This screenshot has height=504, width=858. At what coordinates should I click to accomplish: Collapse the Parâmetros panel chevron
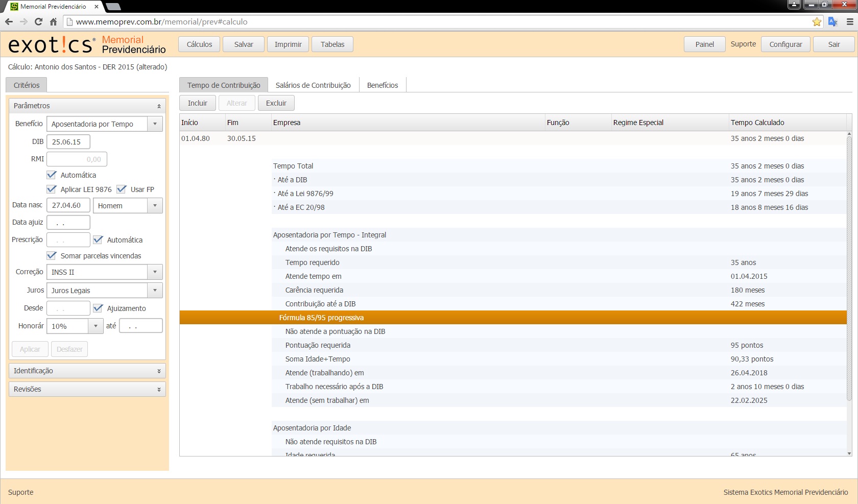point(159,106)
